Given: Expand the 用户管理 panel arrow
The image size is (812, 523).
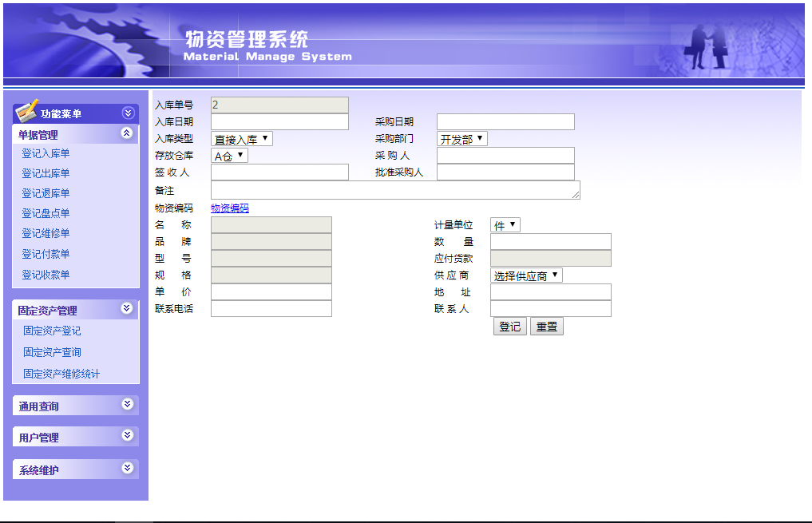Looking at the screenshot, I should pos(127,436).
